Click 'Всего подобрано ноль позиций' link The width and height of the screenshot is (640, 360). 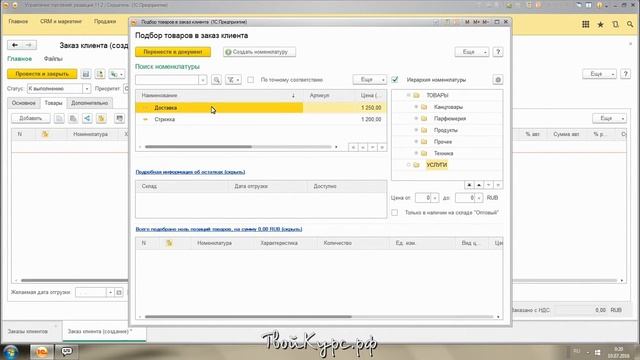[219, 229]
